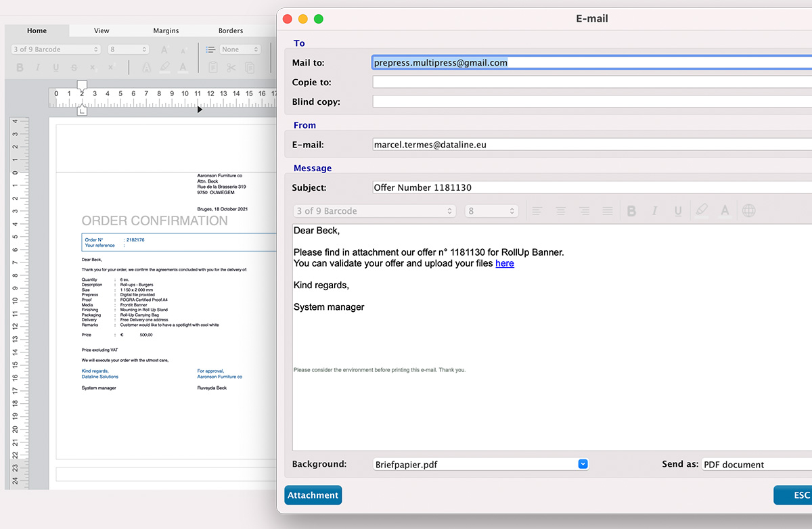Insert hyperlink with the globe icon
Image resolution: width=812 pixels, height=529 pixels.
click(x=748, y=211)
